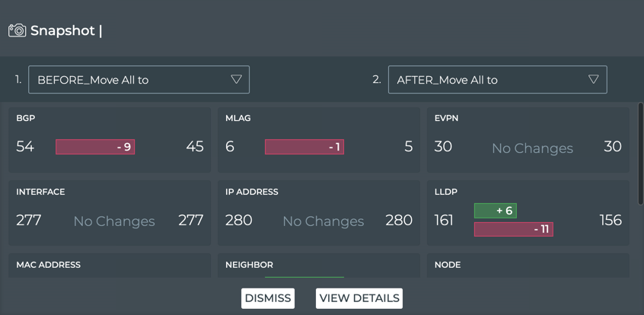Expand the second snapshot dropdown arrow
Viewport: 644px width, 315px height.
pos(594,80)
